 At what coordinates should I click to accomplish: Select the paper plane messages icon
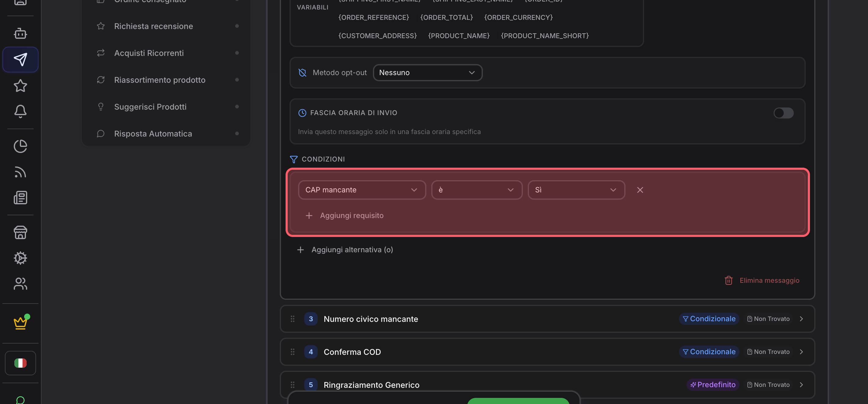coord(20,59)
